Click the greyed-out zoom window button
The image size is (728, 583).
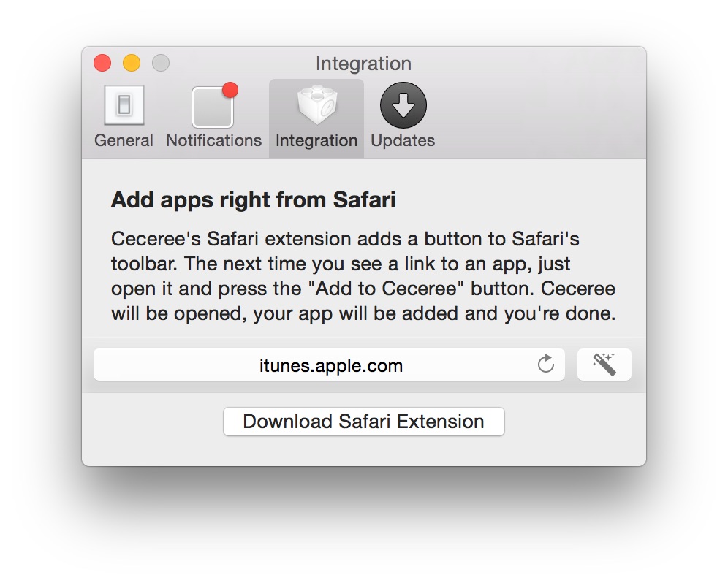[161, 63]
